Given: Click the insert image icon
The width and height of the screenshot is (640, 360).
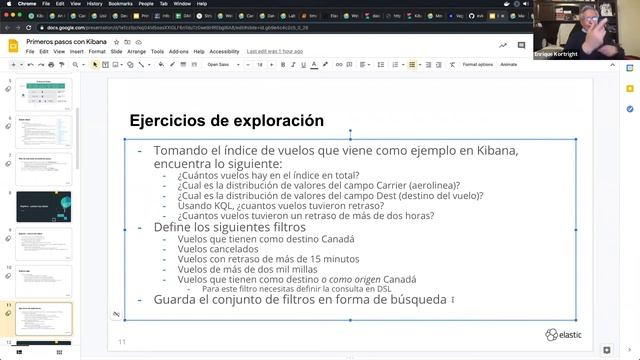Looking at the screenshot, I should [x=116, y=64].
